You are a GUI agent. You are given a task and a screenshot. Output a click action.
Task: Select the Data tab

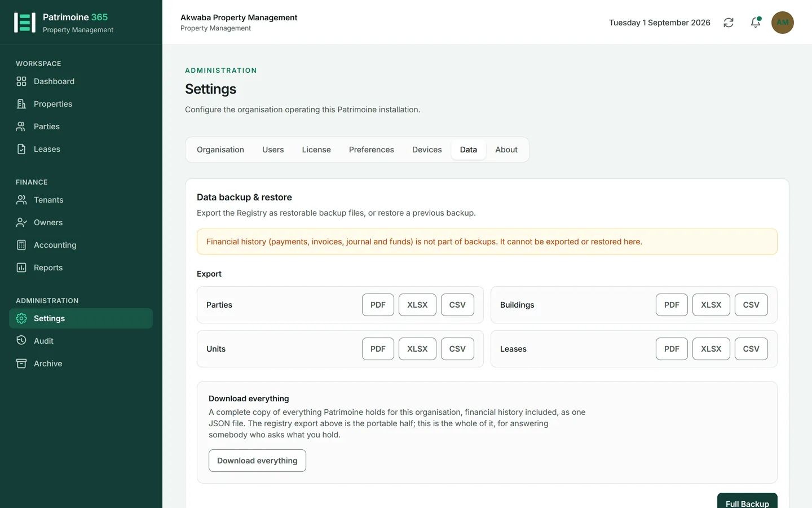(469, 150)
